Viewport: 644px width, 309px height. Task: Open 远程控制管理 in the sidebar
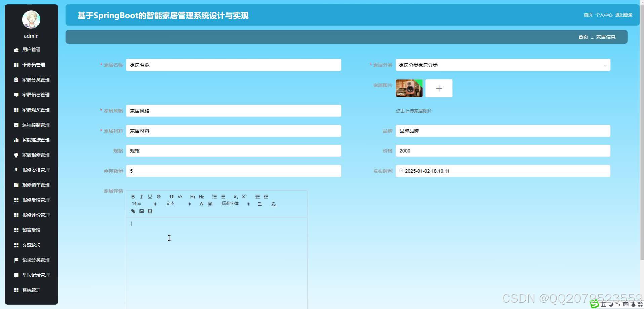31,125
